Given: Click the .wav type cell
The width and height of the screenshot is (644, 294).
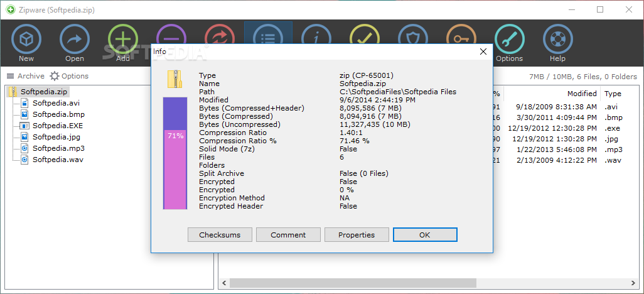Looking at the screenshot, I should (x=613, y=160).
